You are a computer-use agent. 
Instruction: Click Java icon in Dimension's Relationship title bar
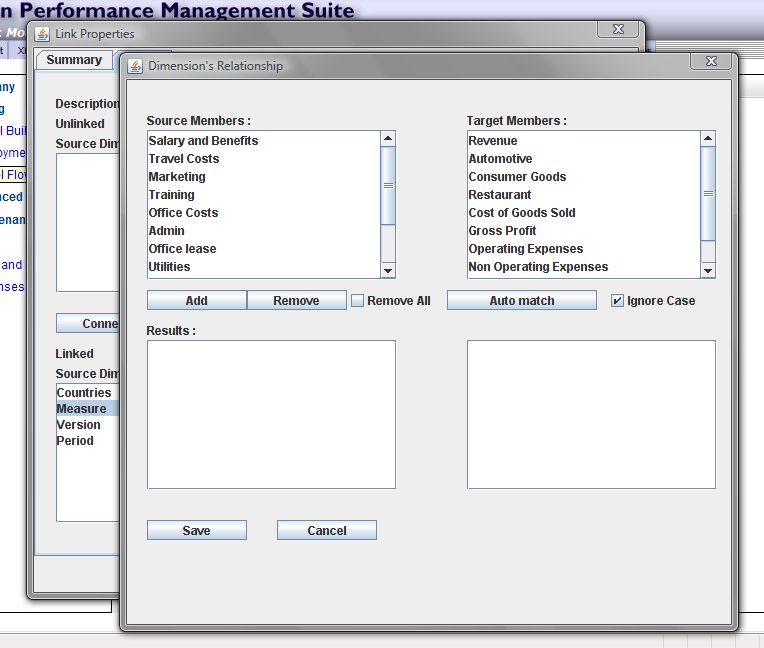click(134, 66)
